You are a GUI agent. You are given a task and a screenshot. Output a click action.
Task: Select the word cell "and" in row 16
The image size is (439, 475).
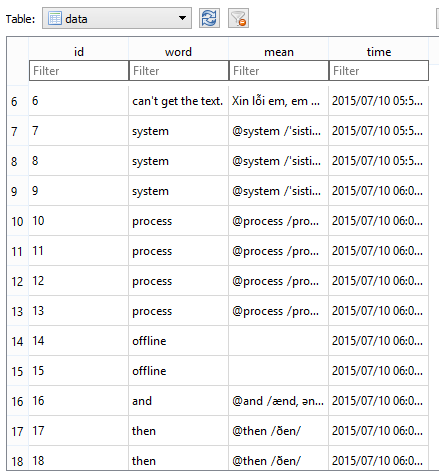coord(179,401)
